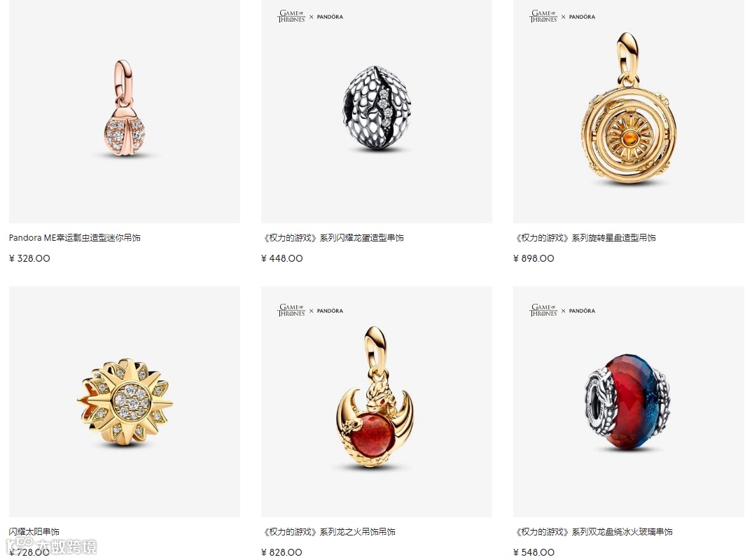This screenshot has height=560, width=745.
Task: Click Game of Thrones logo above astrolabe pendant
Action: (543, 17)
